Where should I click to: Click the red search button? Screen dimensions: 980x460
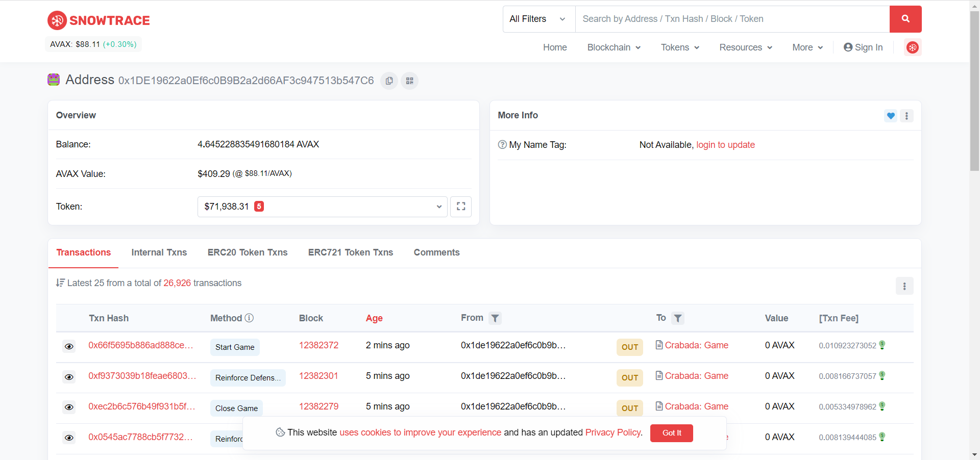click(x=905, y=19)
